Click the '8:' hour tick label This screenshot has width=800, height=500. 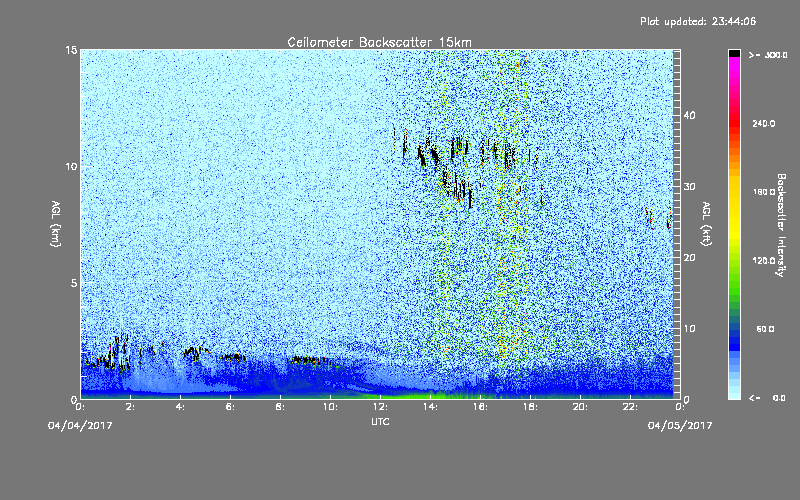281,407
